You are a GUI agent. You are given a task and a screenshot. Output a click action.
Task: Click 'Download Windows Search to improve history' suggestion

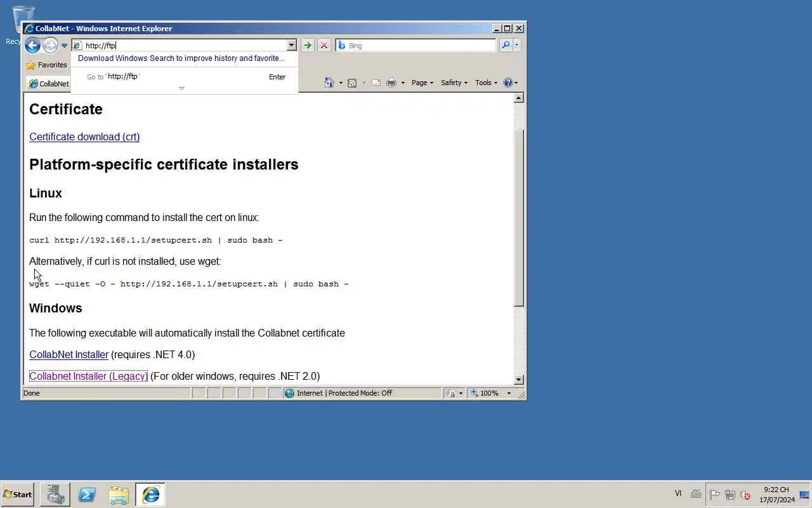click(181, 58)
